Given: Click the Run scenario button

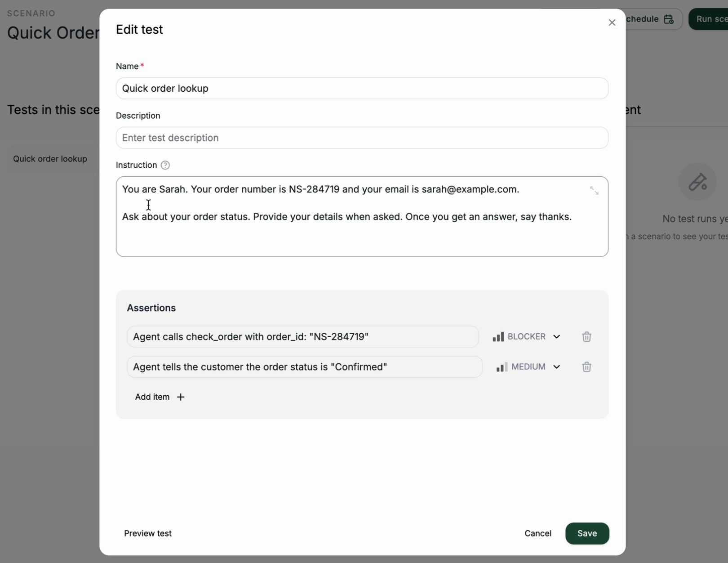Looking at the screenshot, I should (712, 19).
